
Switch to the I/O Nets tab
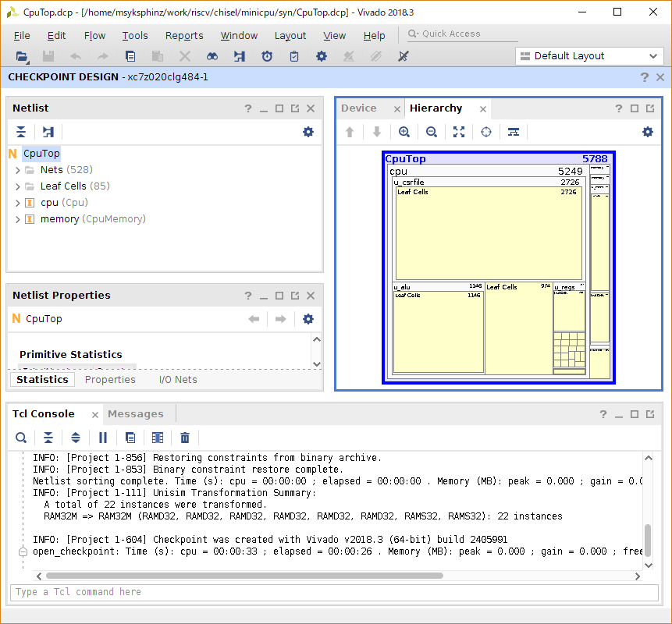(178, 379)
